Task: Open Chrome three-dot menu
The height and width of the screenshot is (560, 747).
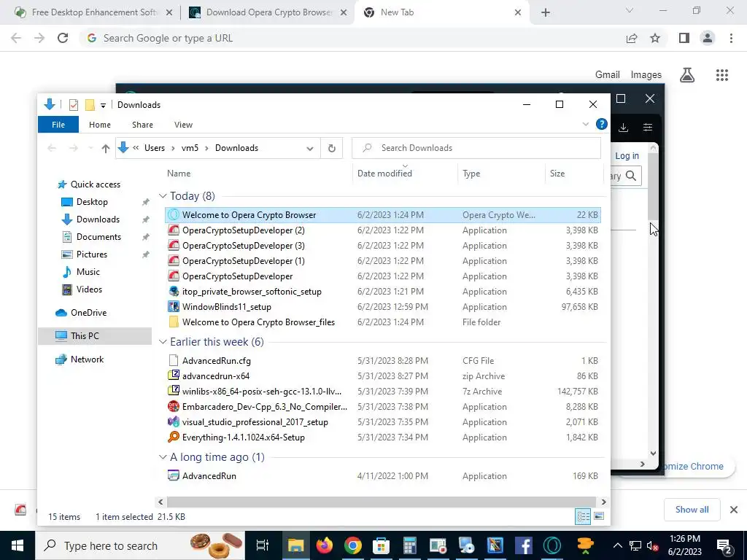Action: coord(731,38)
